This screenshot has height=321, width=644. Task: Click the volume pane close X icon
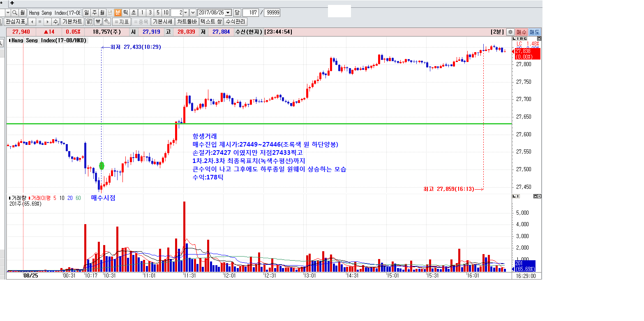point(539,196)
